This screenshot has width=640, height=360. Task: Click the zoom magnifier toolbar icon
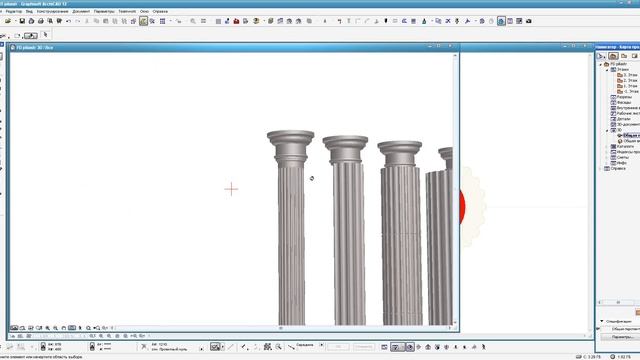pyautogui.click(x=193, y=21)
